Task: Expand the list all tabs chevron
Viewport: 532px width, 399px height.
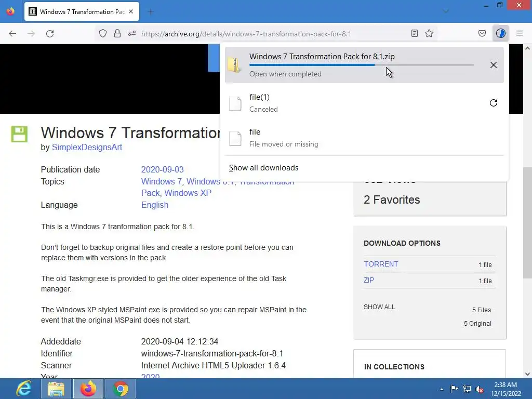Action: point(446,11)
